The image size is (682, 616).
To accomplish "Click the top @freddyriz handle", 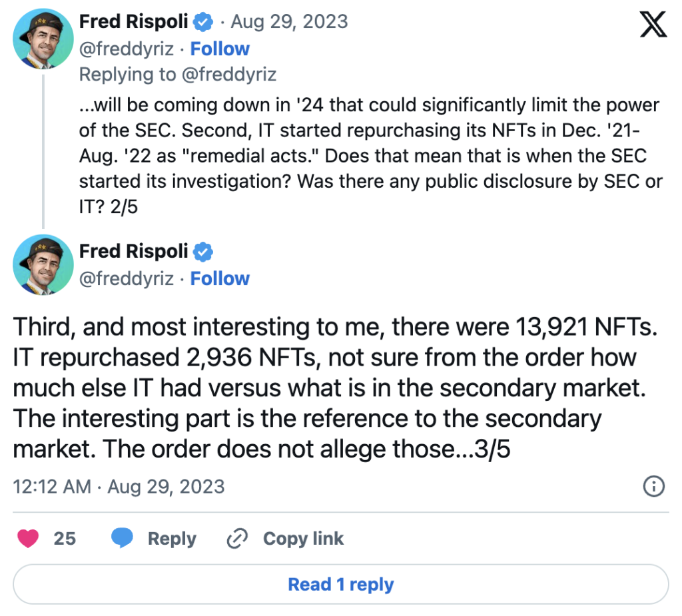I will [127, 49].
